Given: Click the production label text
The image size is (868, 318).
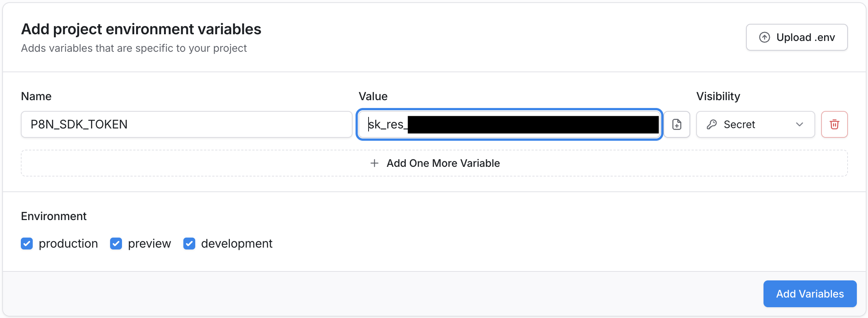Looking at the screenshot, I should point(68,244).
